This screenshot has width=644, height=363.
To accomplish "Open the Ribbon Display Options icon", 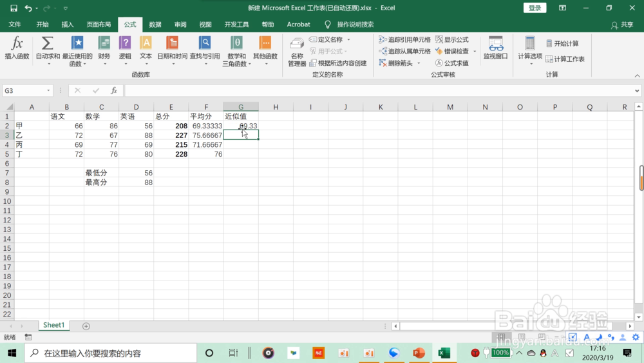I will click(x=562, y=8).
